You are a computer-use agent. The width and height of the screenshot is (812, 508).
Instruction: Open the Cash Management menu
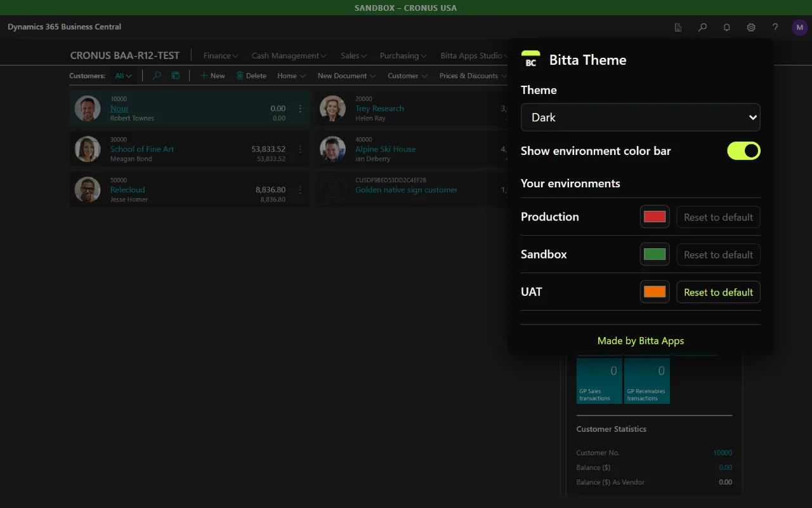point(289,56)
